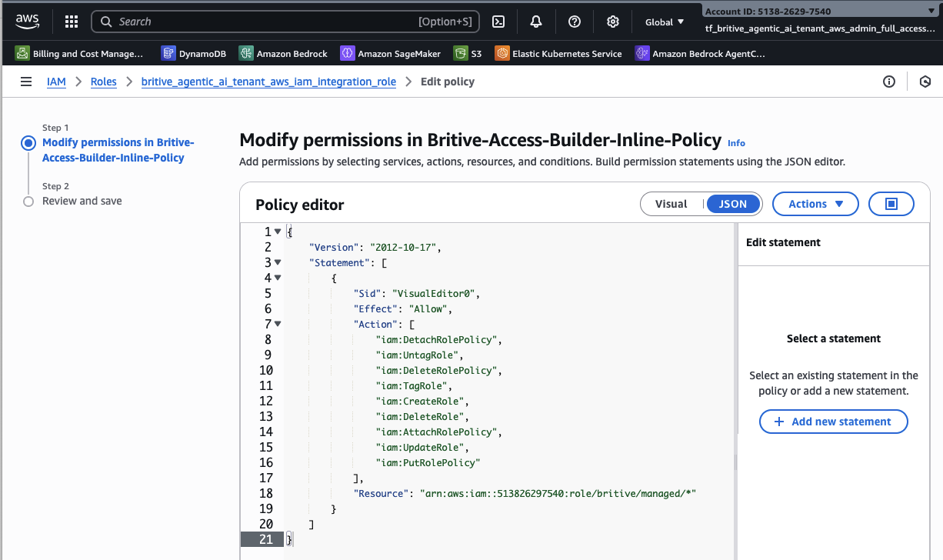Screen dimensions: 943x560
Task: Select Step 1 Modify permissions radio
Action: [x=28, y=143]
